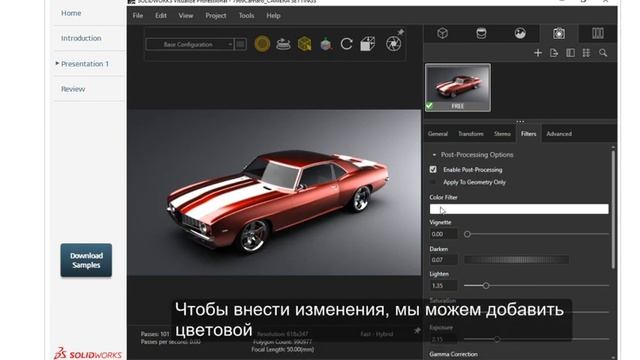Expand Presentation 1 in sidebar

57,64
